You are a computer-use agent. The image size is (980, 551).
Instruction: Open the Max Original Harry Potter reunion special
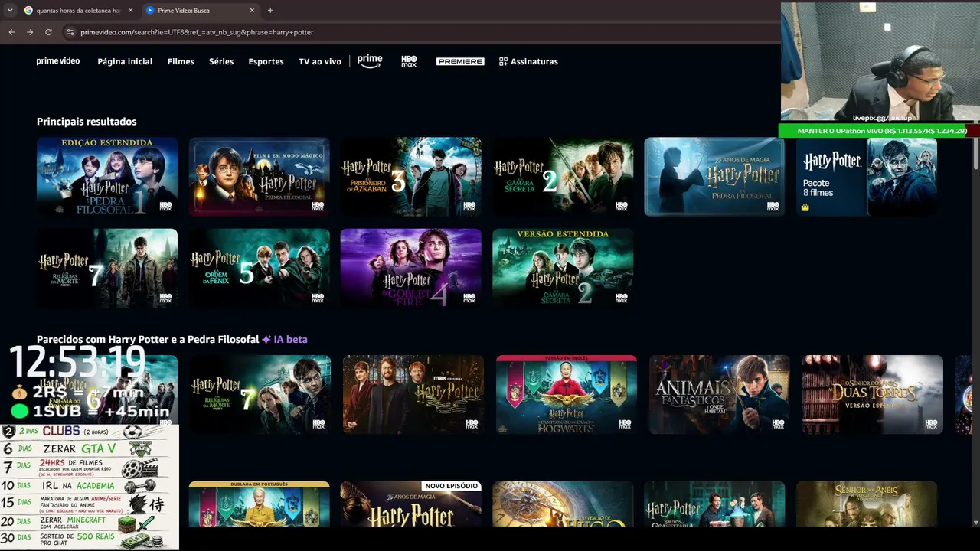(x=413, y=395)
